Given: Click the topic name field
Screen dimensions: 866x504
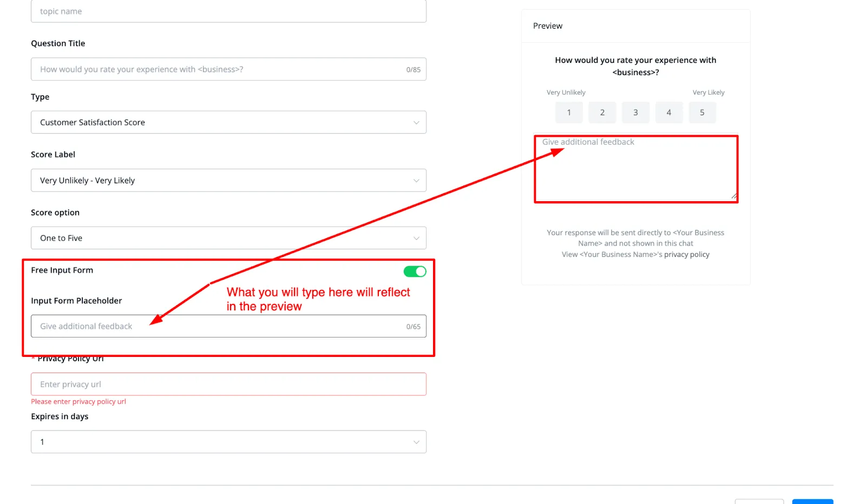Looking at the screenshot, I should pos(228,11).
